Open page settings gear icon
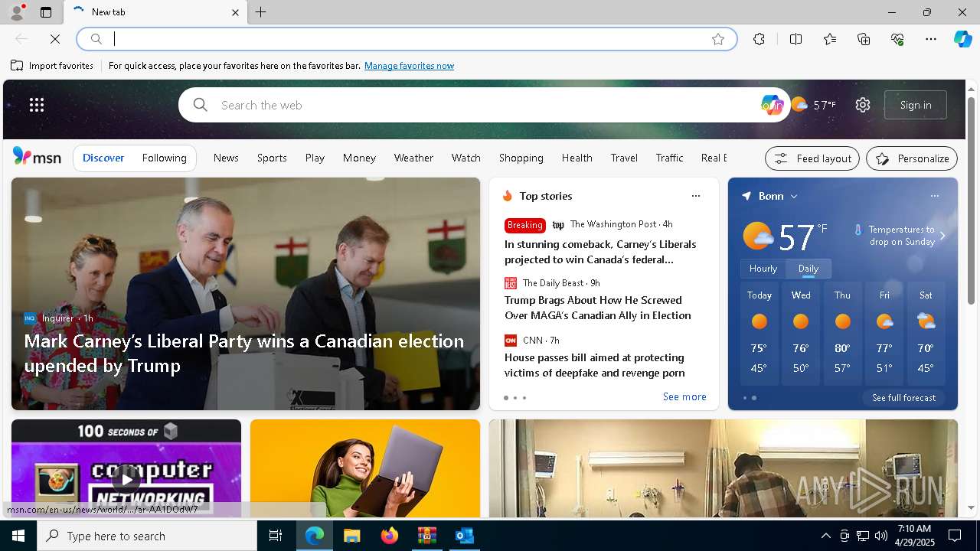The height and width of the screenshot is (551, 980). [863, 105]
